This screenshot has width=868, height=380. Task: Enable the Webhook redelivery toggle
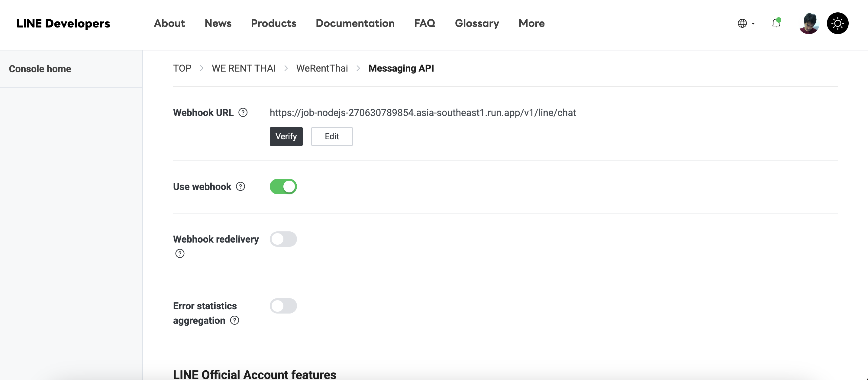(283, 239)
